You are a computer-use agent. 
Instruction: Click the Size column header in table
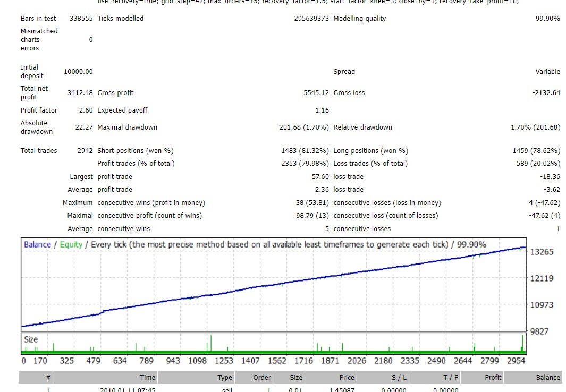click(x=288, y=377)
